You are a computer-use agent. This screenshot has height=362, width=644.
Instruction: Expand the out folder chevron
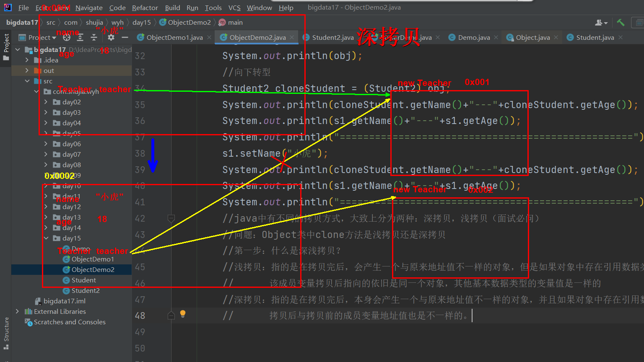coord(27,70)
